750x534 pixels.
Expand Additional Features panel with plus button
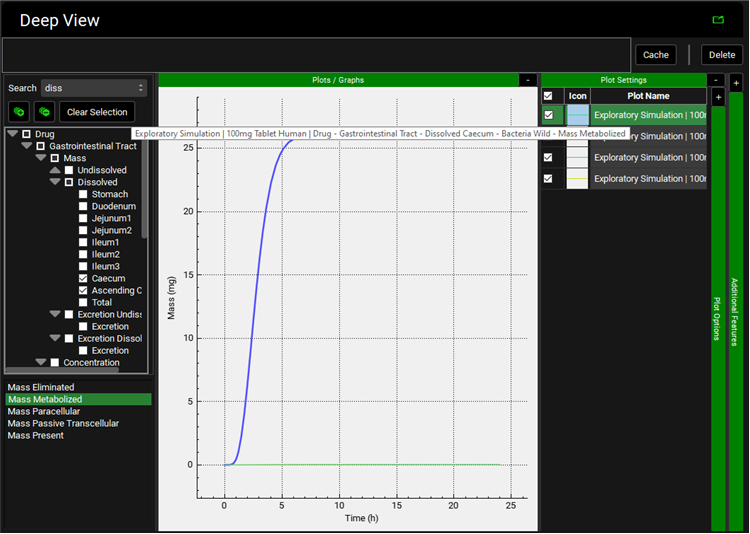[x=735, y=81]
